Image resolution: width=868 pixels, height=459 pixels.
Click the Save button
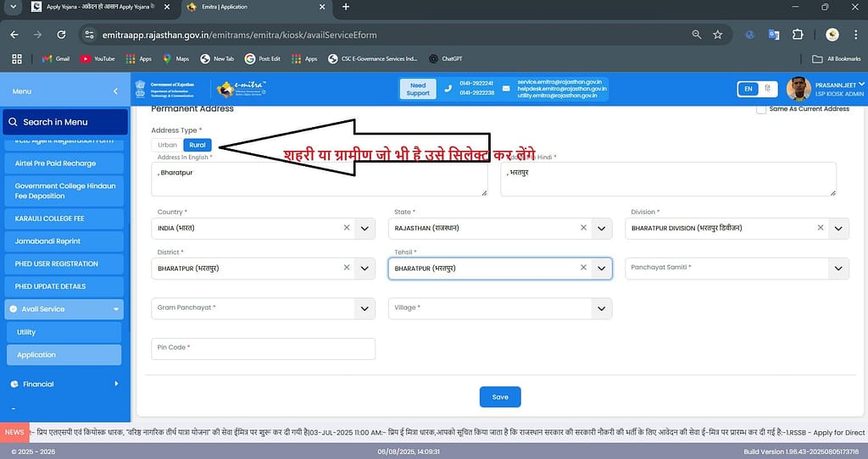499,396
